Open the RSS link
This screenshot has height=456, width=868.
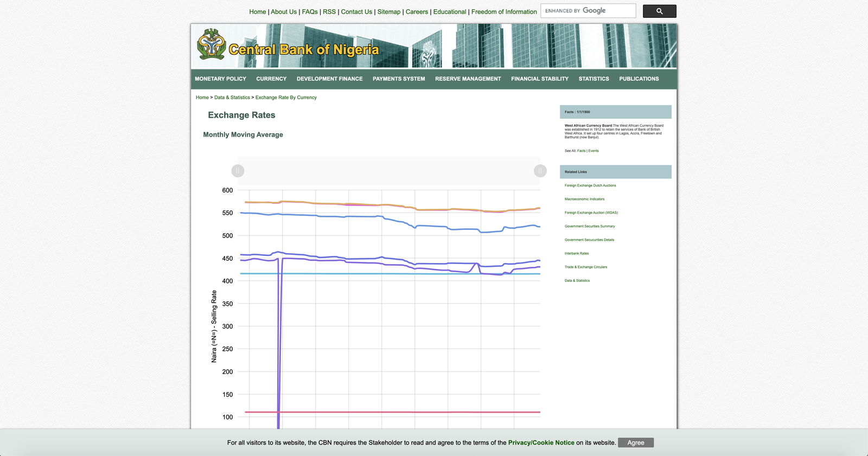(329, 12)
